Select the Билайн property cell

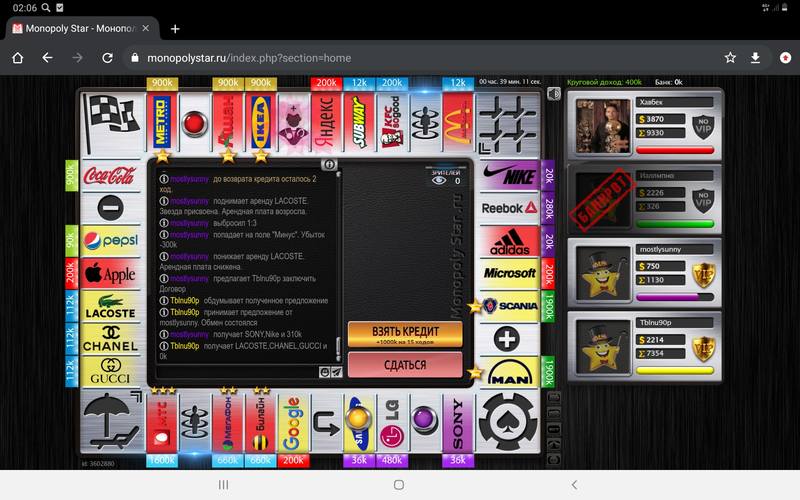click(x=261, y=422)
